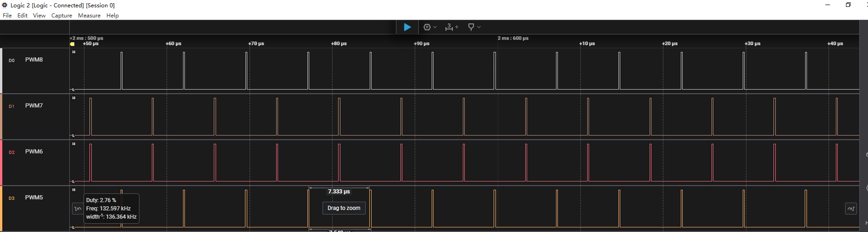Click the D0 channel index
Viewport: 868px width, 232px height.
click(x=11, y=61)
